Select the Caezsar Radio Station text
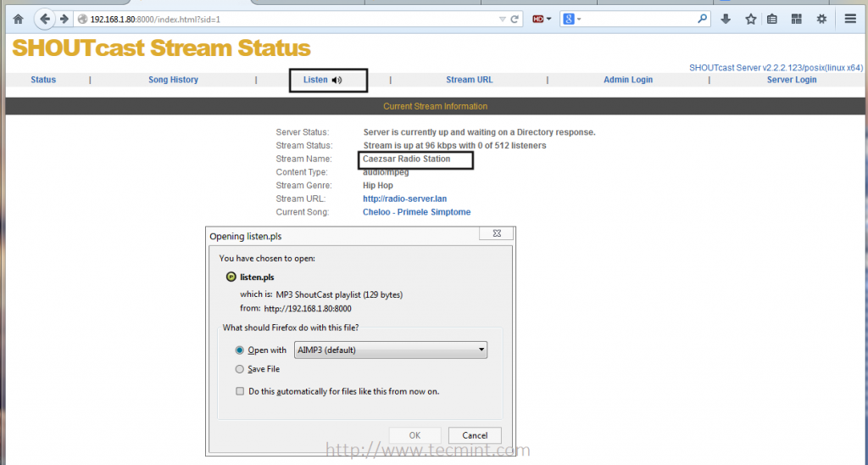 point(406,159)
